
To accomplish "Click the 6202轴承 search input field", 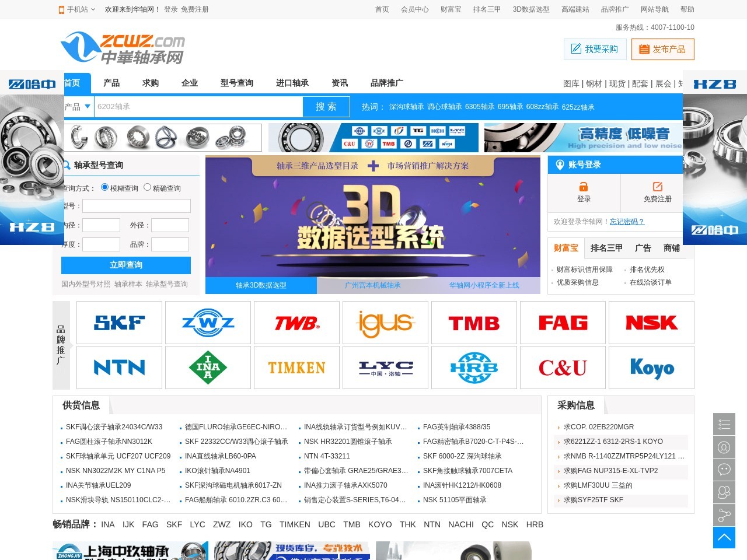I will point(198,107).
